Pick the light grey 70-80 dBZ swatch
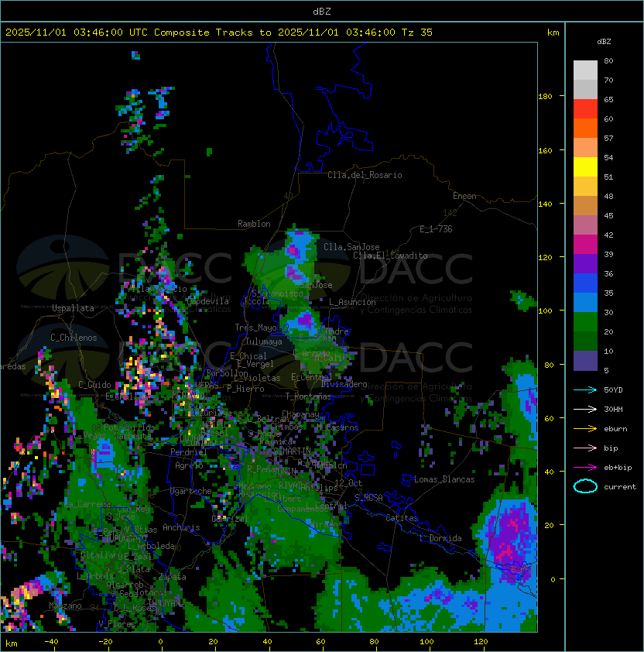644x652 pixels. pyautogui.click(x=585, y=70)
